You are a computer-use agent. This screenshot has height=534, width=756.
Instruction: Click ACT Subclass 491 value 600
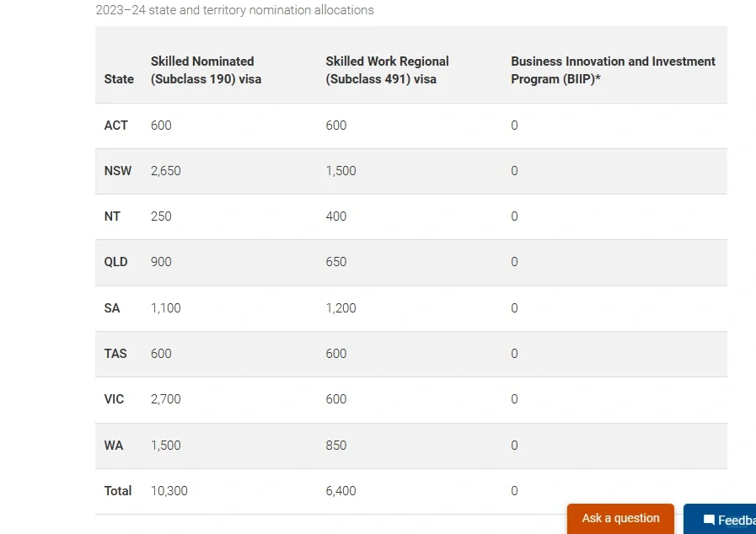click(335, 125)
